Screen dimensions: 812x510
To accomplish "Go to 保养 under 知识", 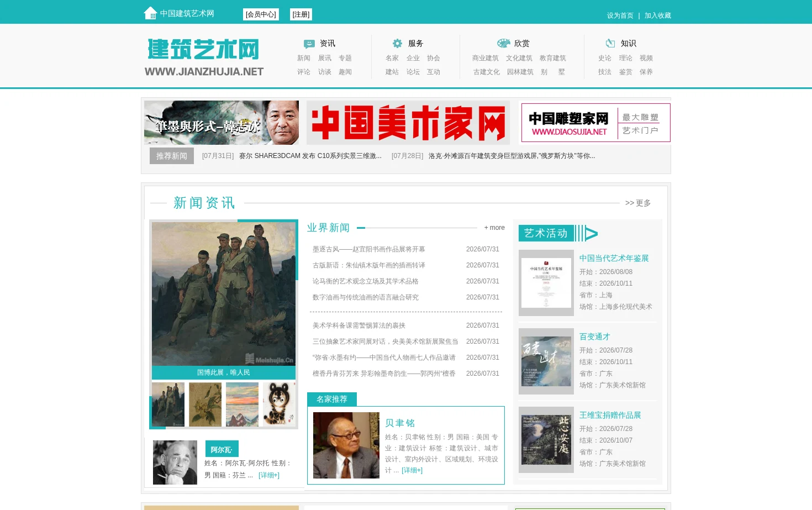I will point(646,72).
